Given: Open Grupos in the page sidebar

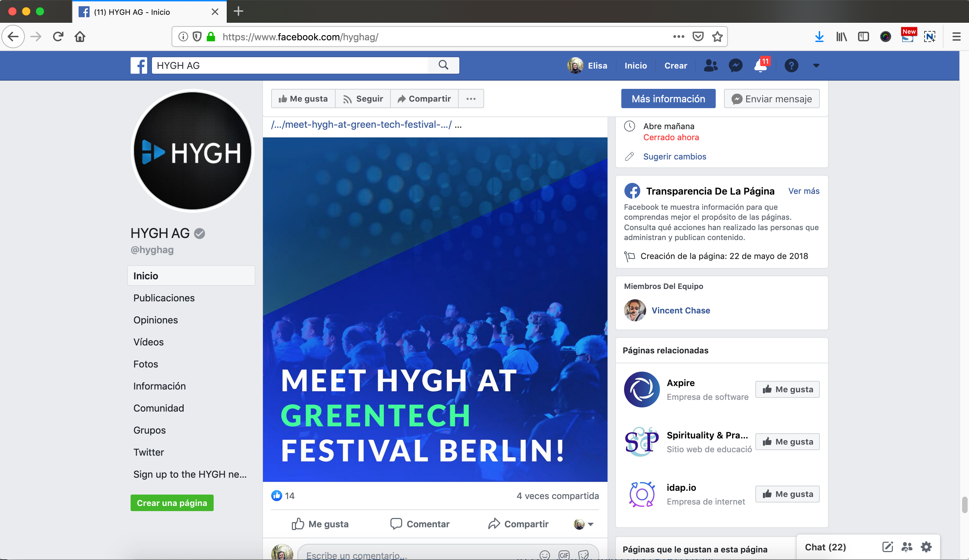Looking at the screenshot, I should [150, 430].
